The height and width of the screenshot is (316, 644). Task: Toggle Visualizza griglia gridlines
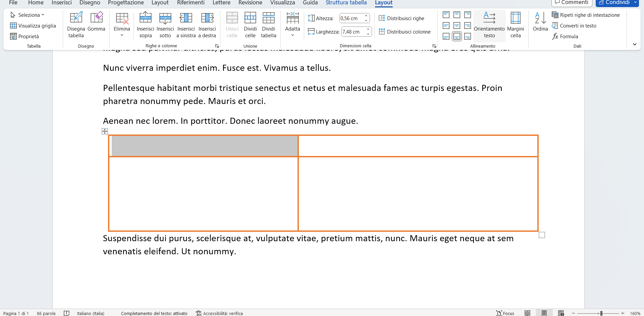[x=33, y=26]
